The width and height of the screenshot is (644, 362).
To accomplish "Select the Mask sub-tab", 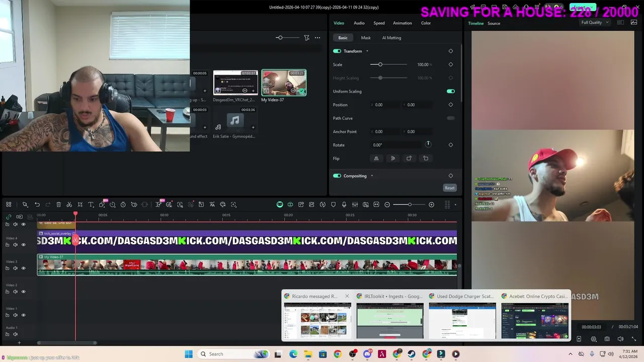I will pos(366,38).
